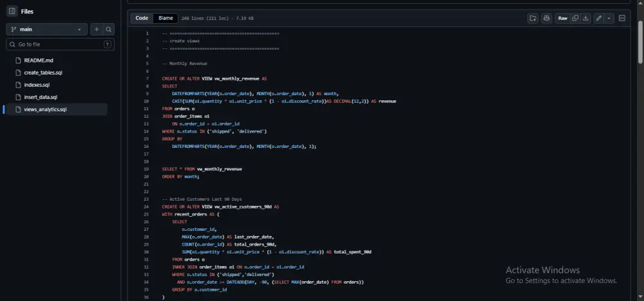Click the views_analytics.sql file icon
This screenshot has width=644, height=301.
[17, 109]
